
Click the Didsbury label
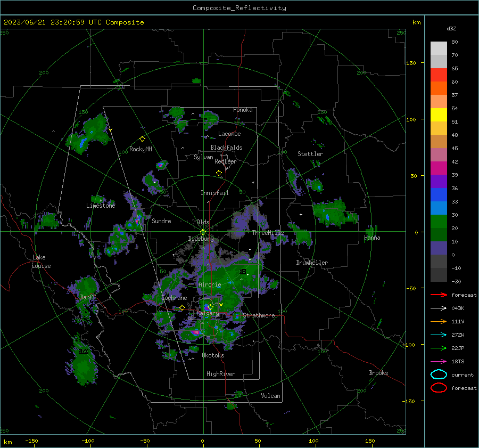pos(201,239)
